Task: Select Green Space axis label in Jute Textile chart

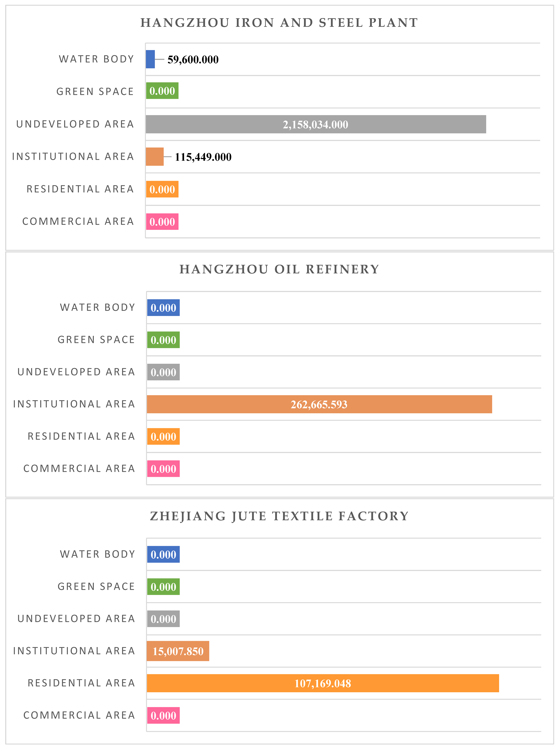Action: [96, 587]
